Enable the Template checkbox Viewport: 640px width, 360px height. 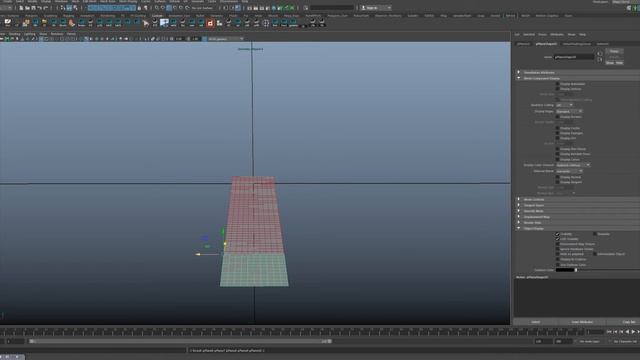pos(595,234)
